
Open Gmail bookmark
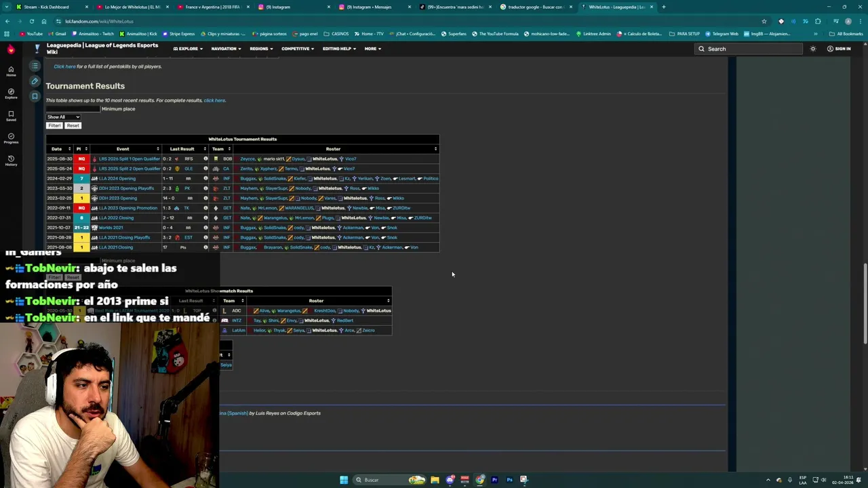tap(58, 34)
